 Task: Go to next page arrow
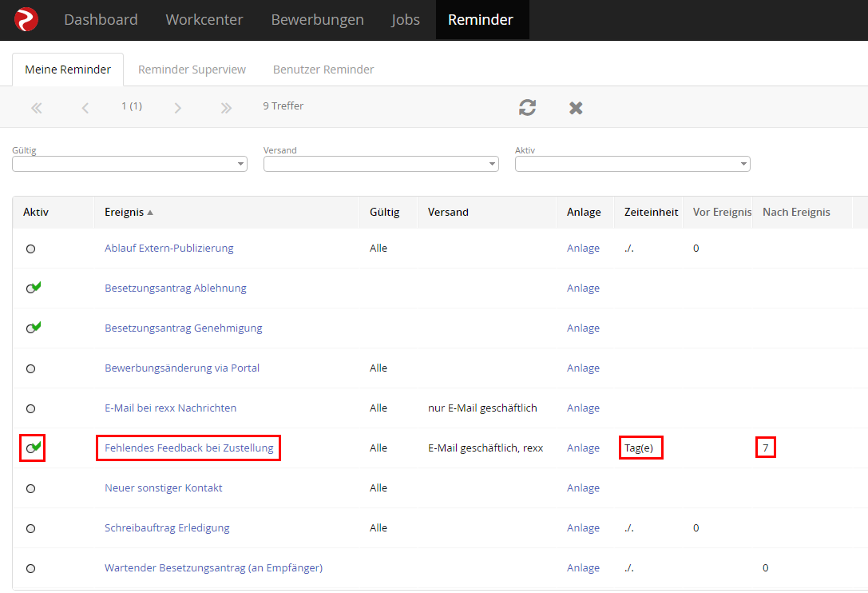click(x=178, y=108)
